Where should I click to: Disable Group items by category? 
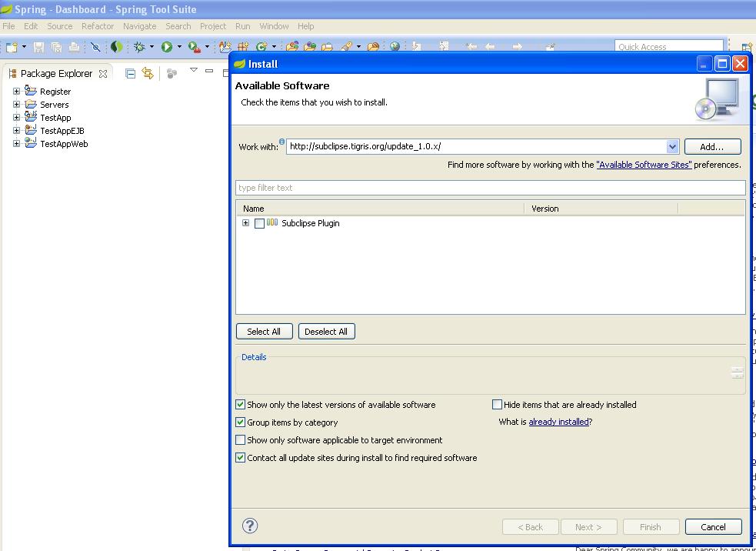coord(241,422)
